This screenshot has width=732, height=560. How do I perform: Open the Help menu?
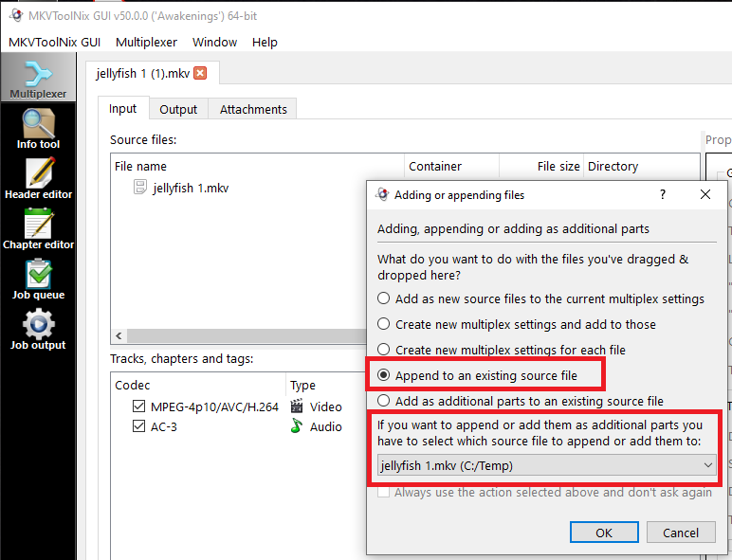(265, 42)
